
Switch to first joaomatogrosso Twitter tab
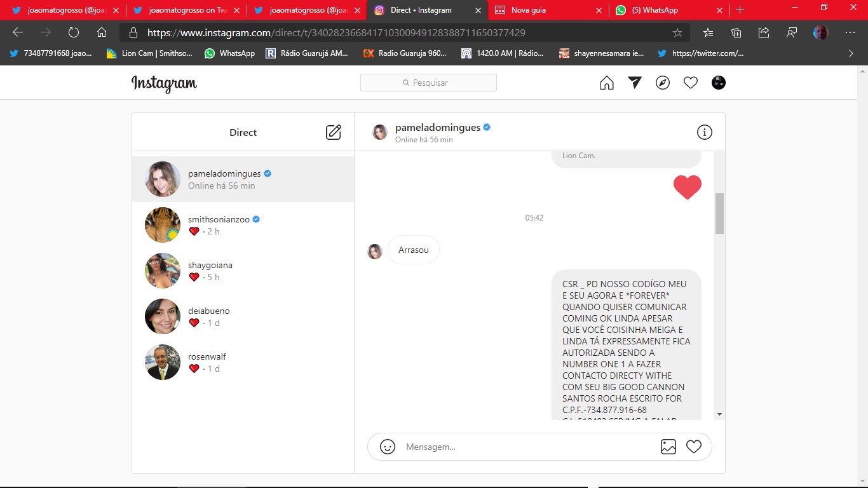click(x=63, y=10)
